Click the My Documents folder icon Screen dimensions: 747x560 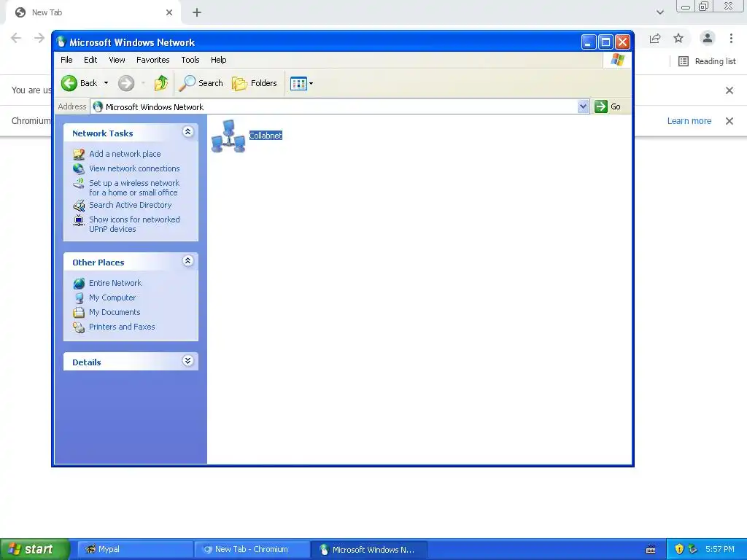79,313
